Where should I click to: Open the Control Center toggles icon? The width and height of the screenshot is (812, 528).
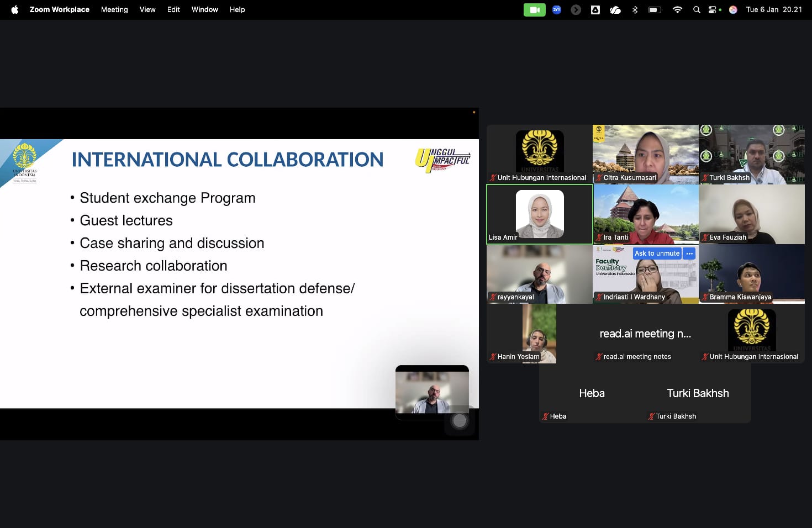coord(713,10)
